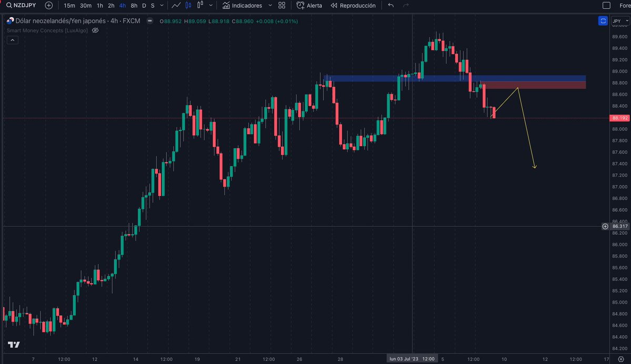Switch to the weekly S timeframe
The height and width of the screenshot is (364, 631).
[x=152, y=5]
